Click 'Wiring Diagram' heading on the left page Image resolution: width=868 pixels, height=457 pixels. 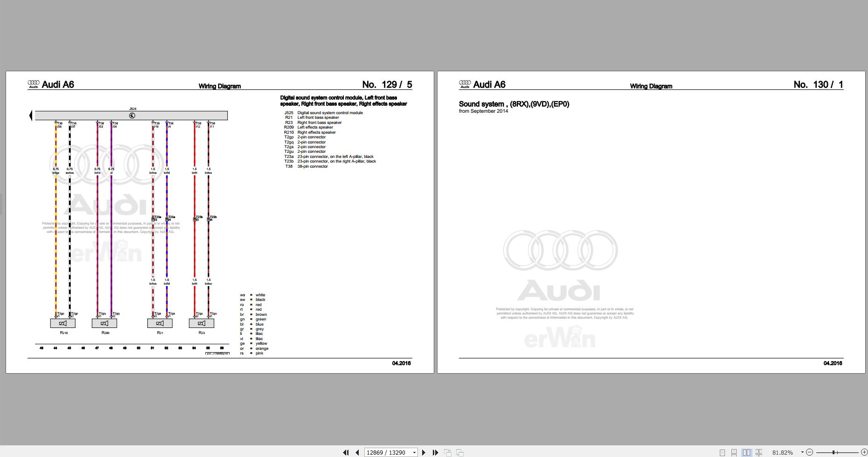[x=220, y=86]
